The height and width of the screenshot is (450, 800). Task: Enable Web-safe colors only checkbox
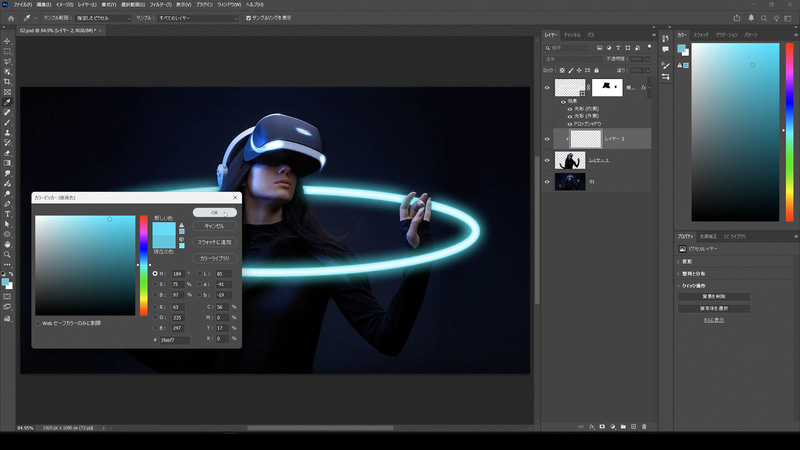pyautogui.click(x=39, y=323)
